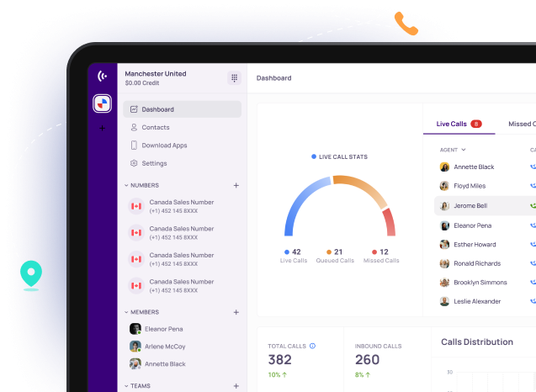This screenshot has width=536, height=392.
Task: Switch to the Missed Calls tab
Action: tap(522, 124)
